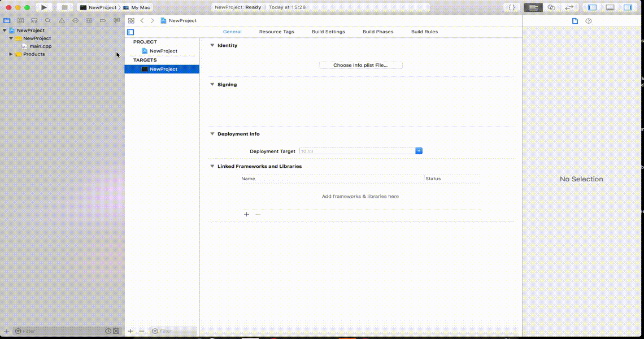Switch to the Resource Tags tab
Screen dimensions: 644x339
pos(277,32)
